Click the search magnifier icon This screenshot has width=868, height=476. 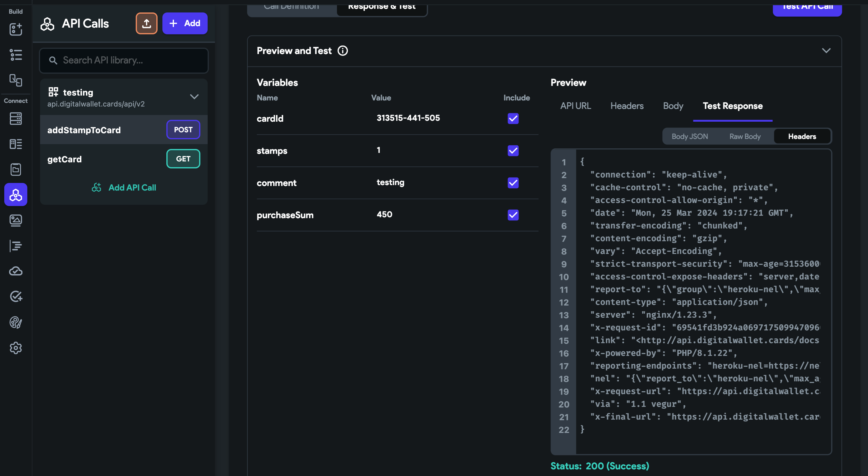(x=53, y=60)
